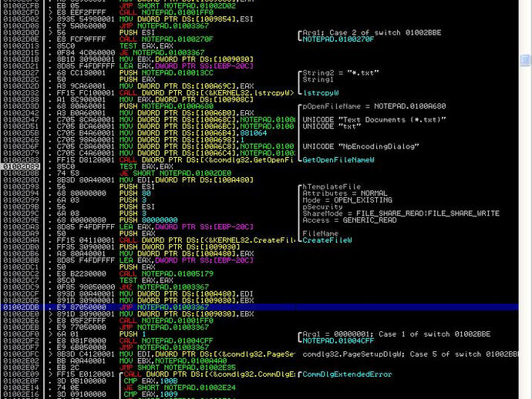This screenshot has width=532, height=399.
Task: Click the 'JNZ NOTEPAD.01003367' instruction at 01002DC9
Action: pos(164,287)
